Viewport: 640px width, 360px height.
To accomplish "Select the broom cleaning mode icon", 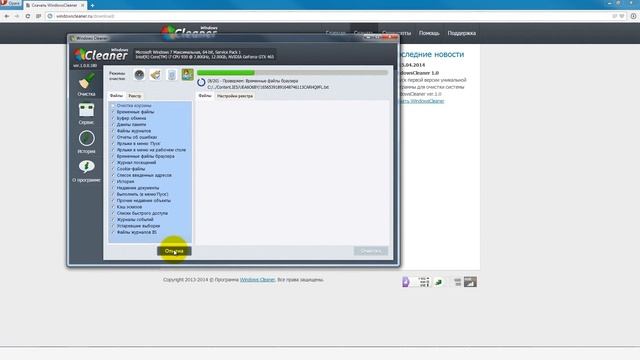I will pos(155,75).
